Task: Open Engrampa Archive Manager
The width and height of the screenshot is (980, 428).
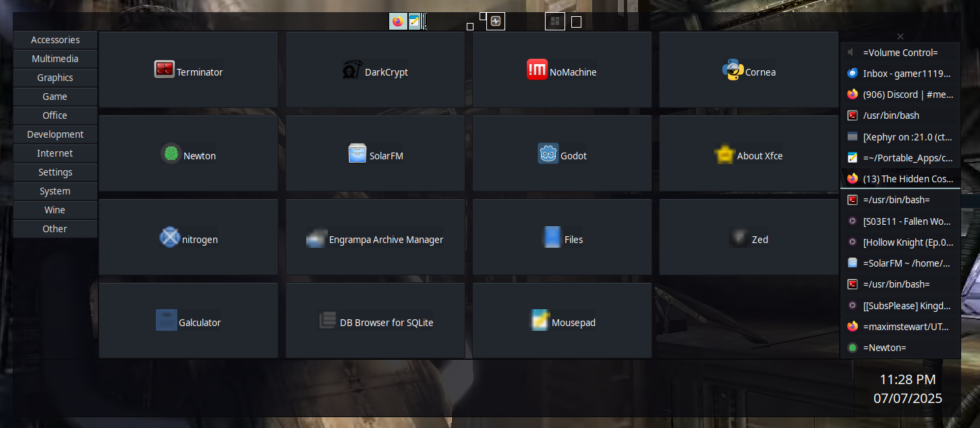Action: pyautogui.click(x=375, y=238)
